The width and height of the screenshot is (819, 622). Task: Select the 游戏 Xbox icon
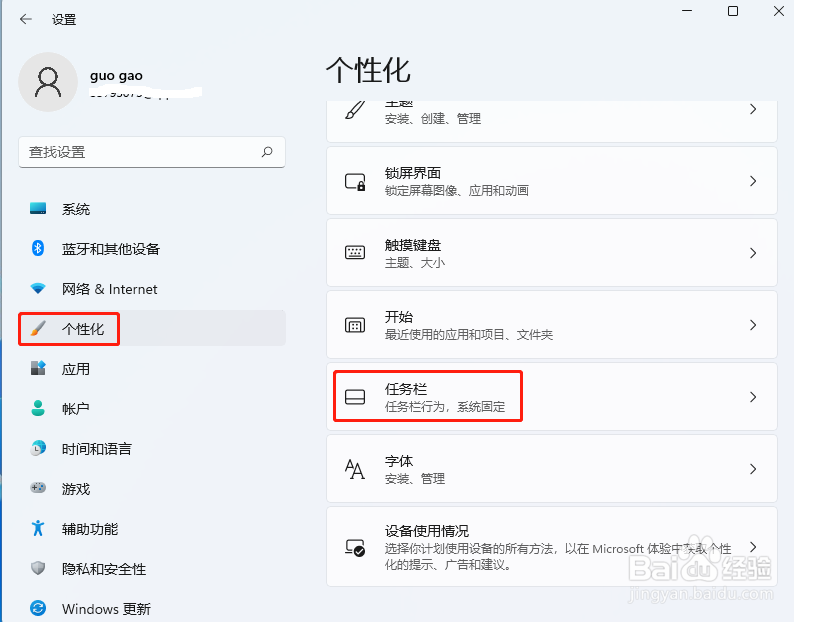[x=38, y=489]
